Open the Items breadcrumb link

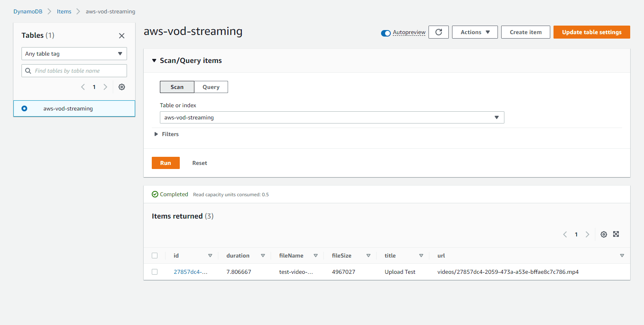(x=64, y=11)
